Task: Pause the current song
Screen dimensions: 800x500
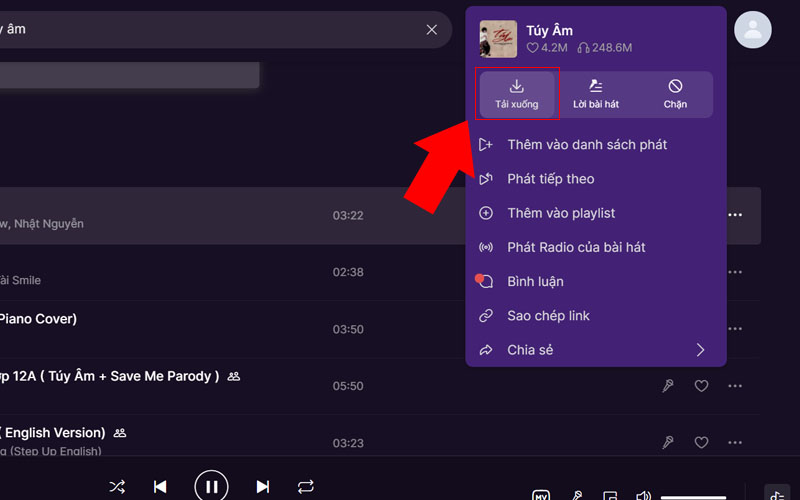Action: point(211,486)
